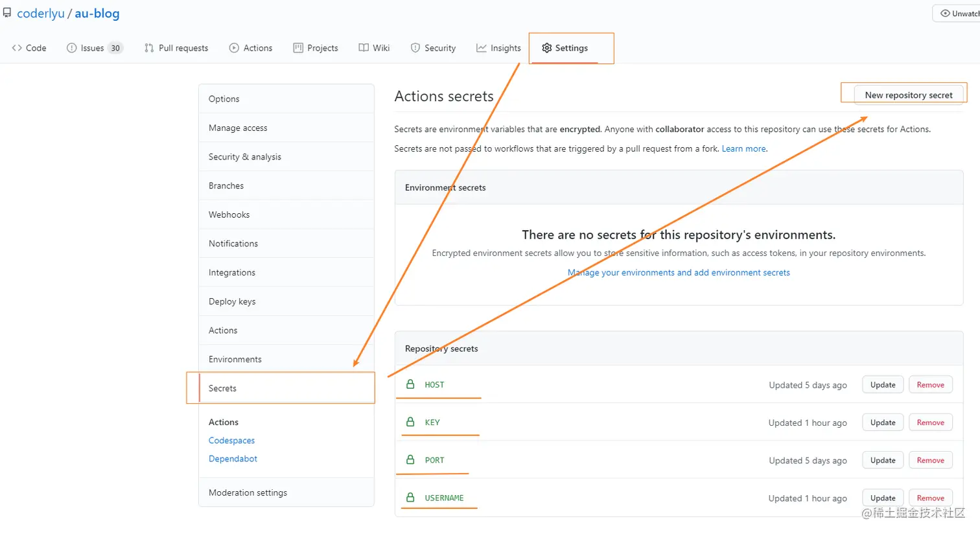This screenshot has width=980, height=534.
Task: Click the repository book icon beside coderlyu
Action: (x=7, y=13)
